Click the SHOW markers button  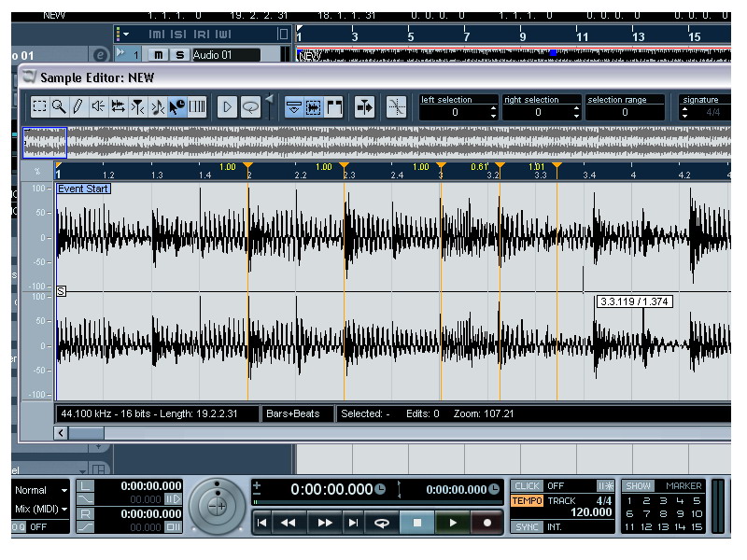639,486
